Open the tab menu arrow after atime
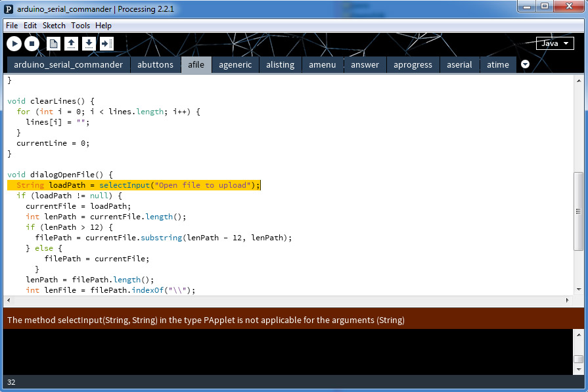Image resolution: width=588 pixels, height=392 pixels. [x=526, y=64]
